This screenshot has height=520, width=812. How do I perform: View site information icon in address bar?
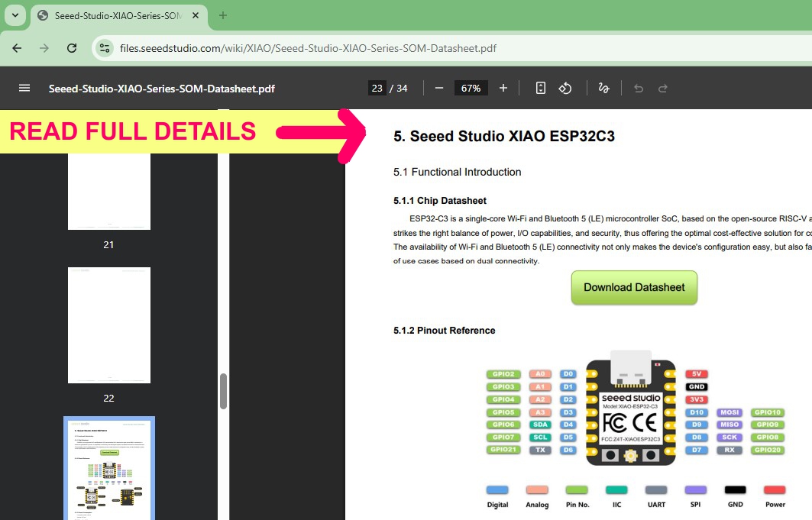point(105,48)
